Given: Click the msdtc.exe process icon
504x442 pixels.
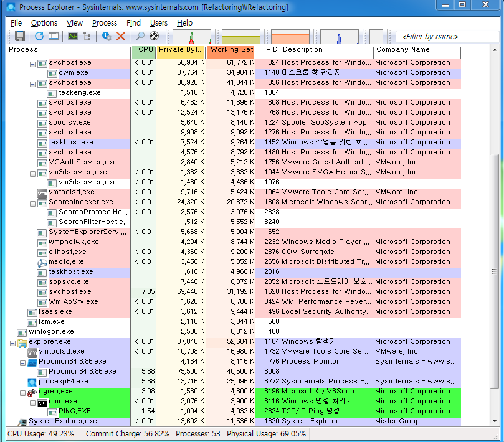Looking at the screenshot, I should coord(42,263).
